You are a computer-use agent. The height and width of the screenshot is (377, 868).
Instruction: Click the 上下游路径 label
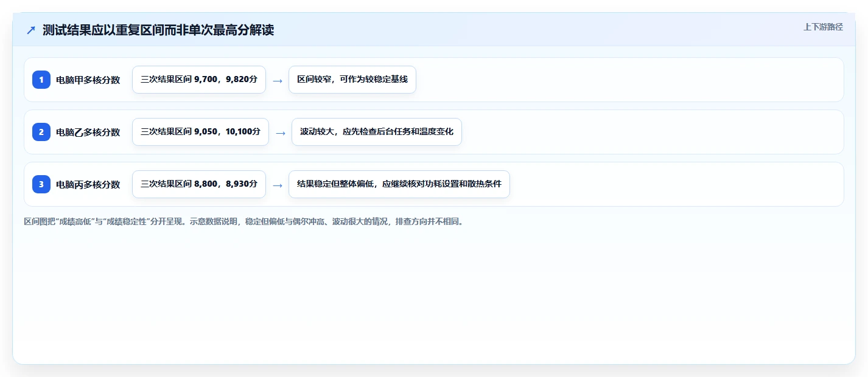click(x=823, y=27)
